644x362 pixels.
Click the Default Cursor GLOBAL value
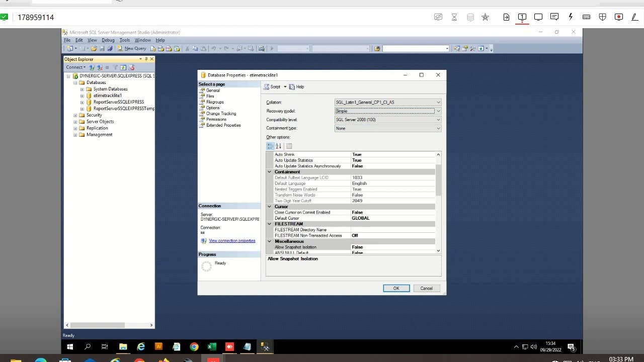[x=393, y=218]
